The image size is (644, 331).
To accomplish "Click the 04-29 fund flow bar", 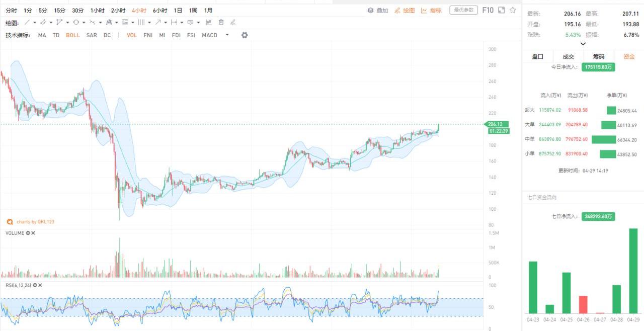I will click(x=633, y=271).
